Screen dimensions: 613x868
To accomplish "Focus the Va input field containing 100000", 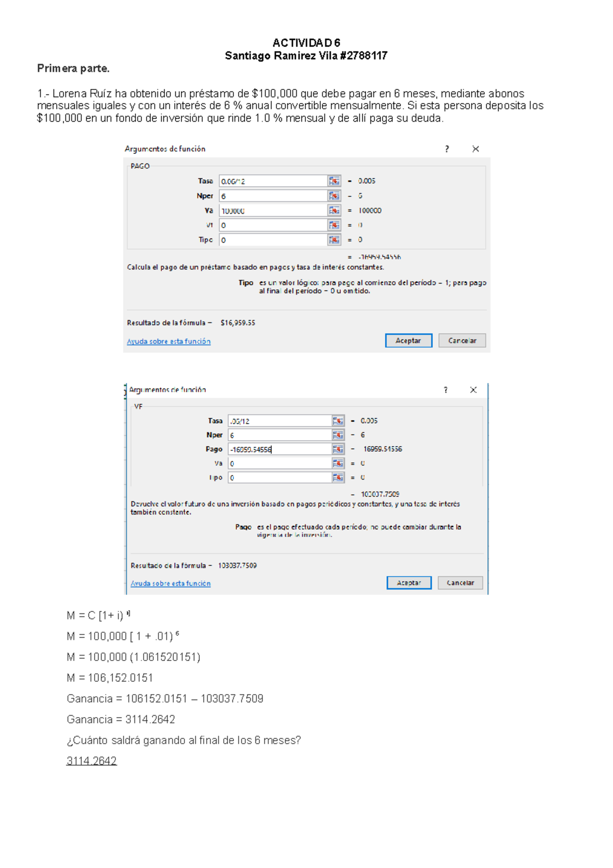I will [x=273, y=211].
